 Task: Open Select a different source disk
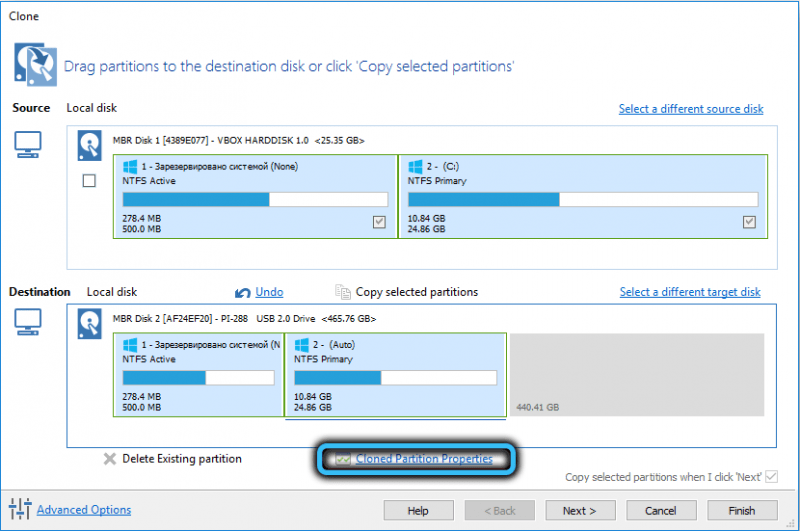[x=691, y=109]
